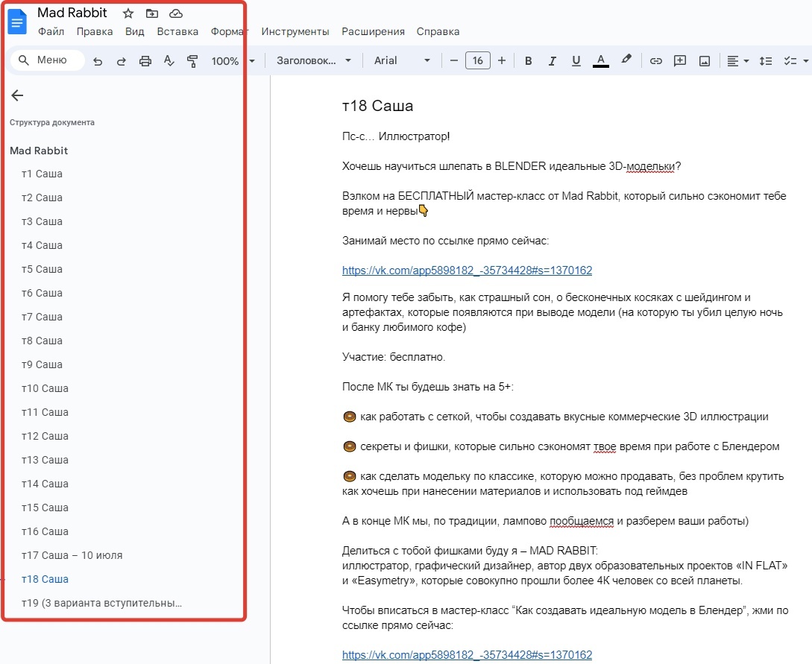The width and height of the screenshot is (812, 664).
Task: Open the Arial font dropdown
Action: 402,60
